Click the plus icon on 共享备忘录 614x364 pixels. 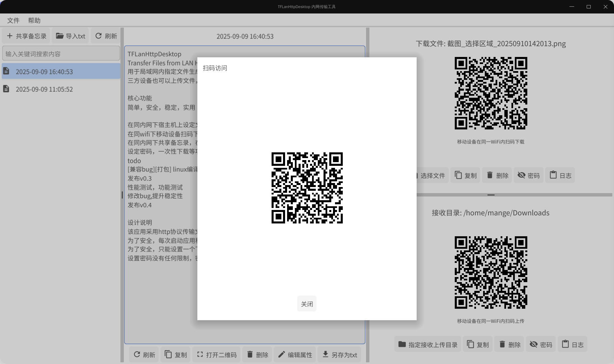[10, 36]
